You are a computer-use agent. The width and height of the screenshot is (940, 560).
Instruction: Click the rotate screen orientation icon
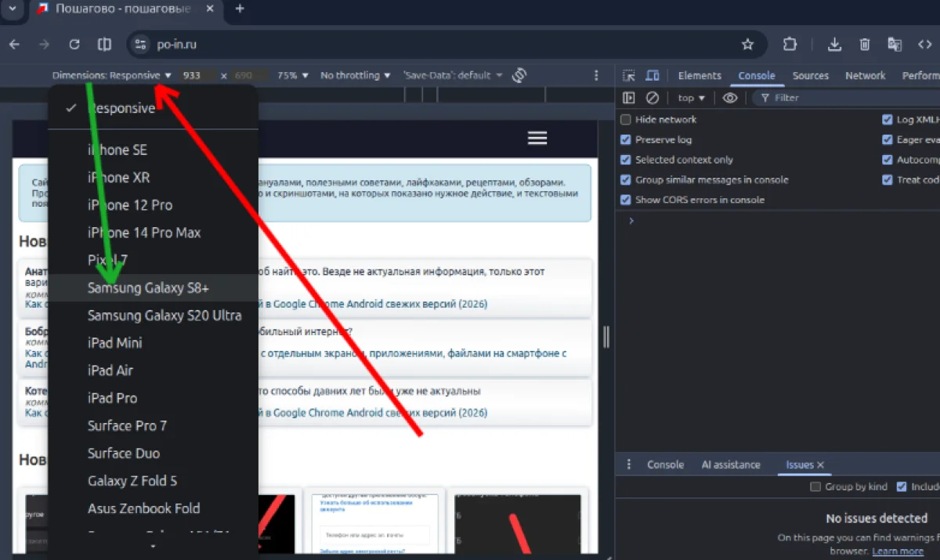(518, 75)
